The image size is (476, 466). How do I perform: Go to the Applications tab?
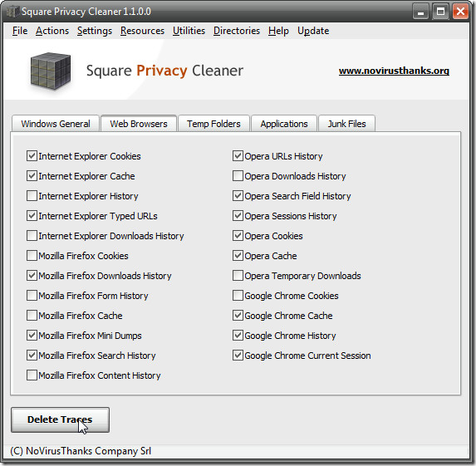(284, 124)
